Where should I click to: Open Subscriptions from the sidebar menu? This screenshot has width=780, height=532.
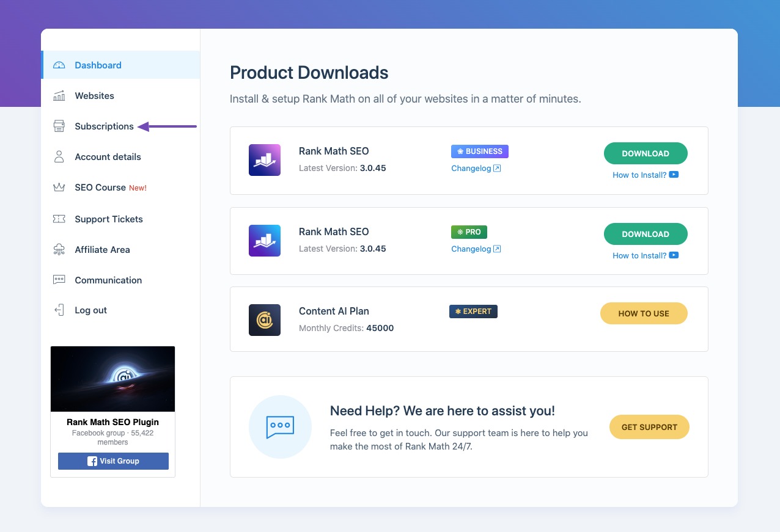103,126
